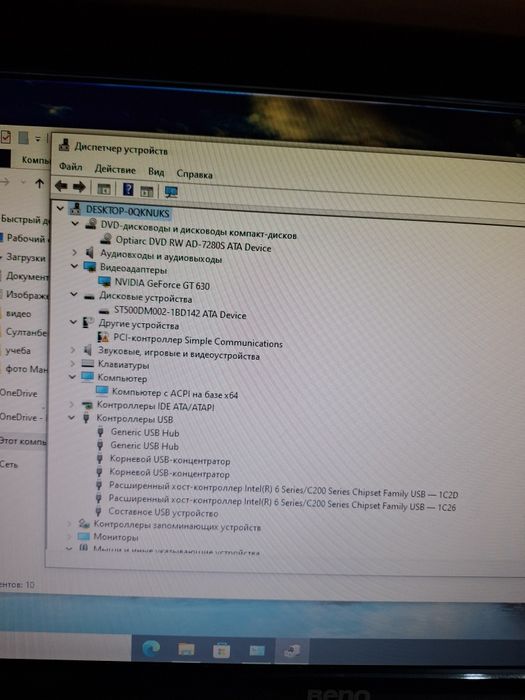The width and height of the screenshot is (525, 700).
Task: Select the NVIDIA GeForce GT 630 device
Action: point(162,284)
